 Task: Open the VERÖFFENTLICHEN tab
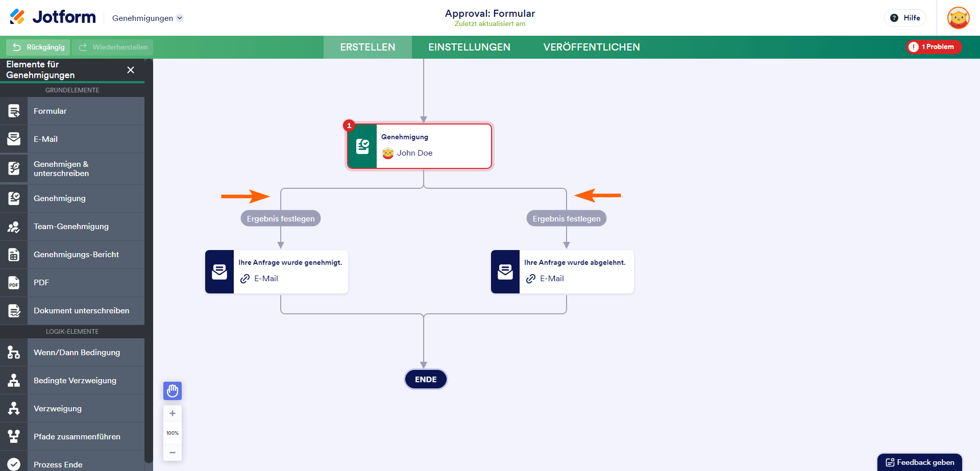pyautogui.click(x=592, y=47)
